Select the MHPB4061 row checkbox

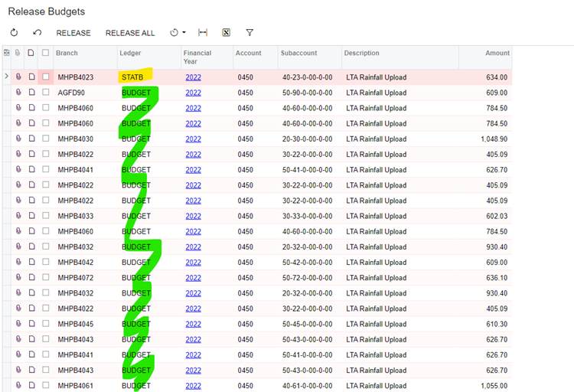click(45, 385)
